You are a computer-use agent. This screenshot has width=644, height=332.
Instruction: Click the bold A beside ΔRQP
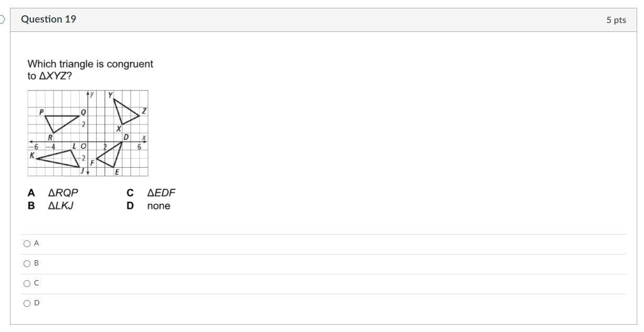pyautogui.click(x=31, y=193)
